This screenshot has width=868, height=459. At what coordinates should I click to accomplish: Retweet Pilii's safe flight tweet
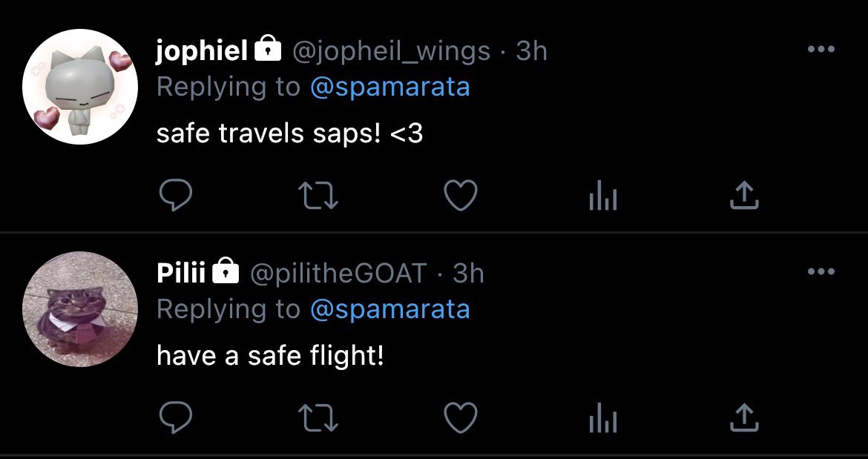point(318,417)
